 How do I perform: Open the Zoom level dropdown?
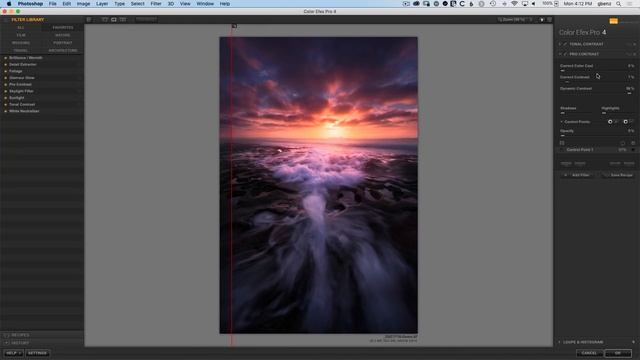pyautogui.click(x=515, y=20)
